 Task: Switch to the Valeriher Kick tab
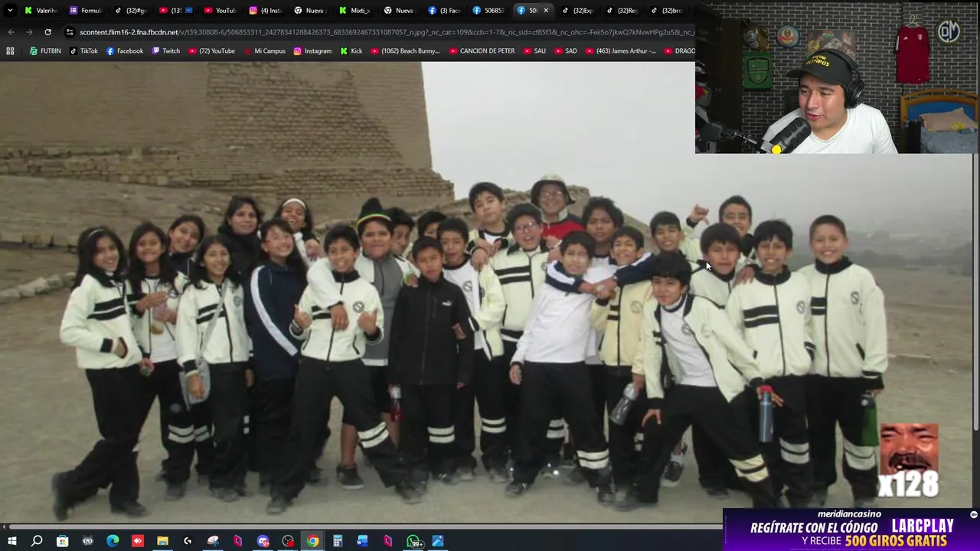pyautogui.click(x=41, y=11)
